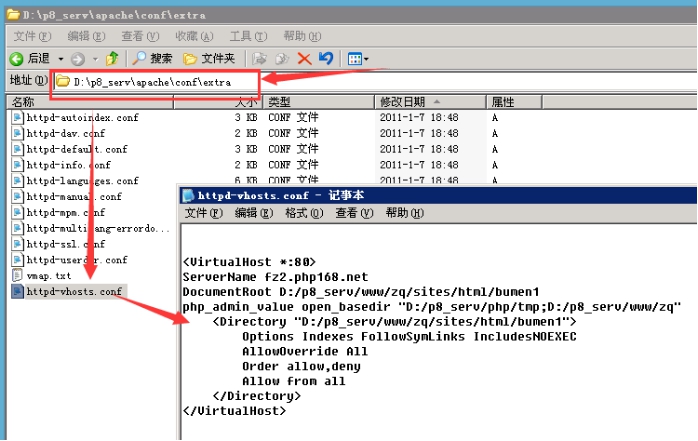Click the red Delete X toolbar icon
This screenshot has width=698, height=441.
point(304,59)
